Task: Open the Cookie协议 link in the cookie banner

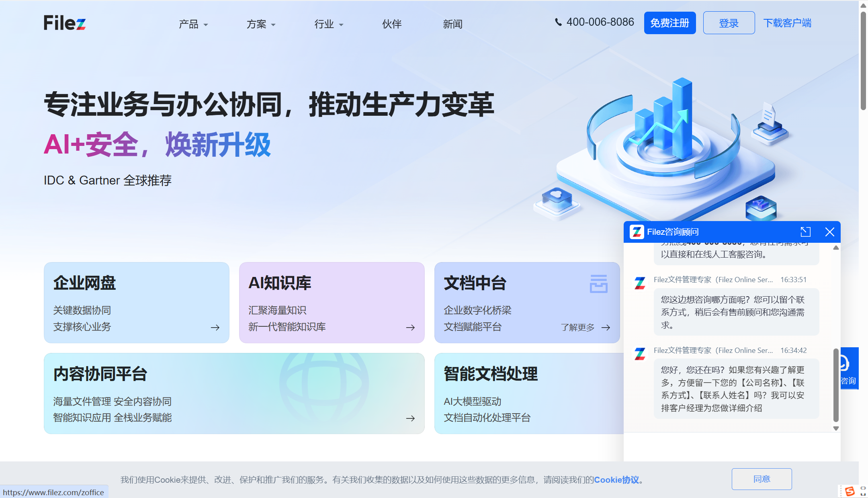Action: click(x=616, y=480)
